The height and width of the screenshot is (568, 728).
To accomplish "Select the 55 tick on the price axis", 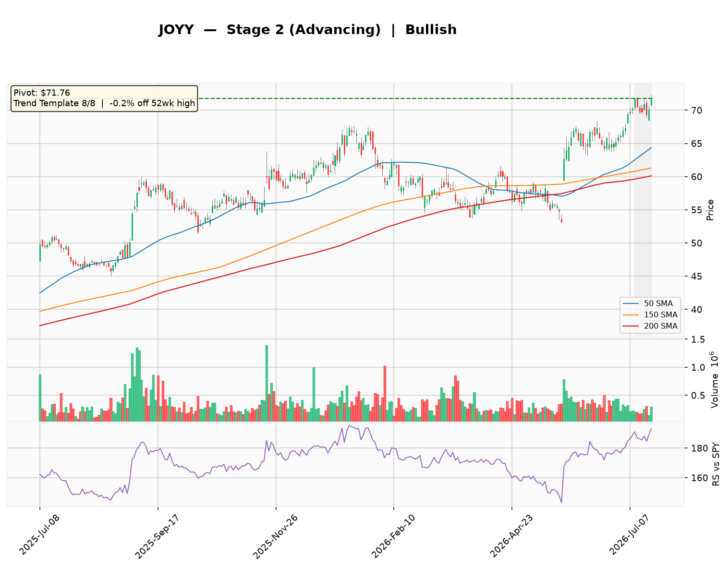I will tap(696, 210).
